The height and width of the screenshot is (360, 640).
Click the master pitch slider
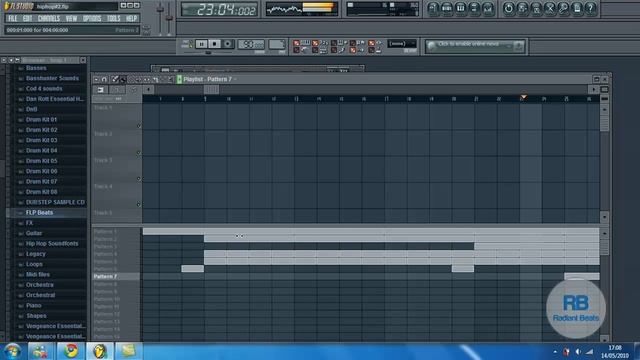pyautogui.click(x=169, y=18)
